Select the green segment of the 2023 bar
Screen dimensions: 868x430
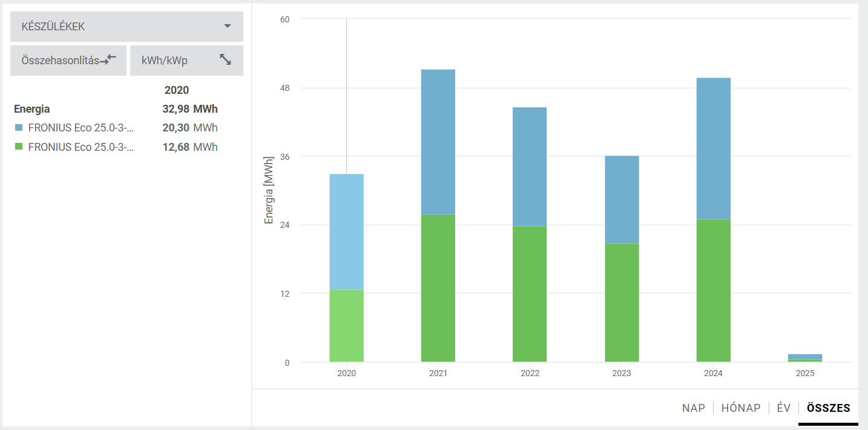pyautogui.click(x=622, y=303)
